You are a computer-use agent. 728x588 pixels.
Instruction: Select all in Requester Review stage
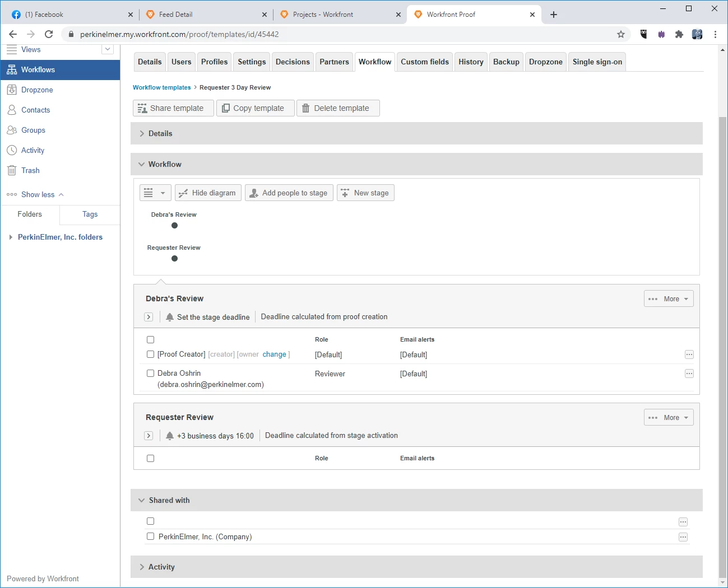tap(150, 459)
